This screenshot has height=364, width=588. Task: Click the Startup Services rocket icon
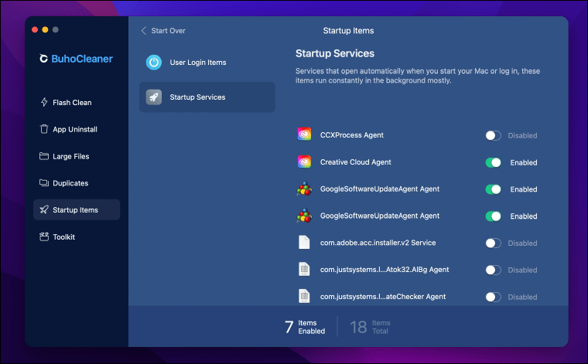pos(154,97)
